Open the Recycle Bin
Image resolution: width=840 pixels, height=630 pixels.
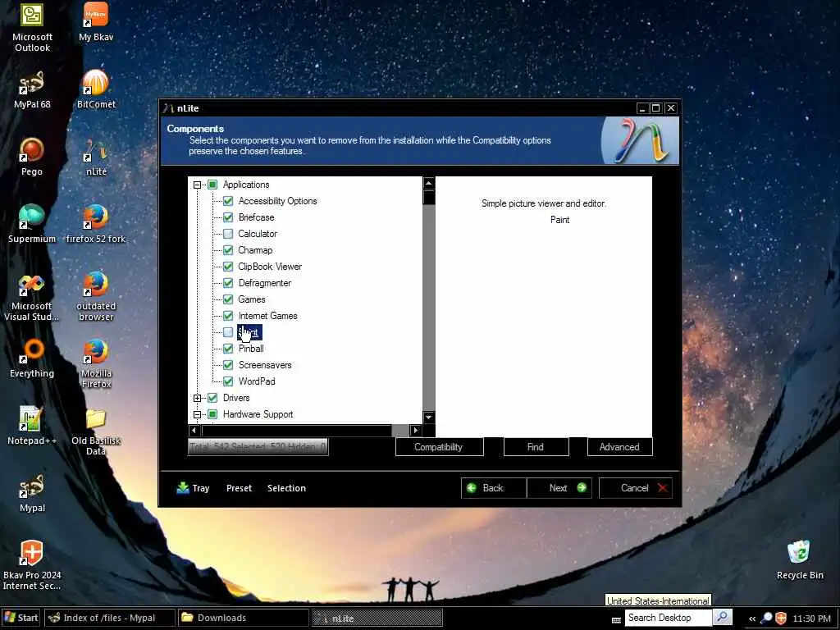click(x=800, y=560)
